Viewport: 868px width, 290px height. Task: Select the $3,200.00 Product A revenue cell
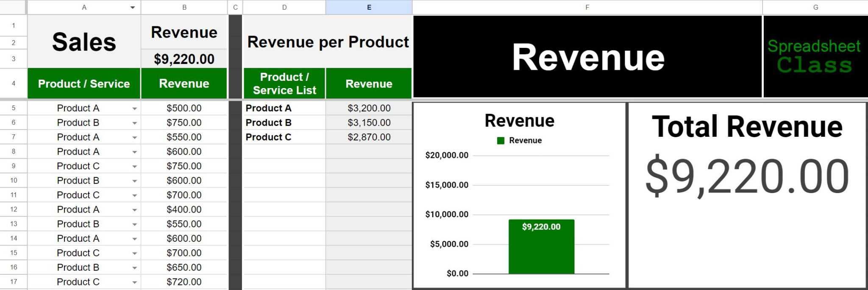[x=369, y=108]
